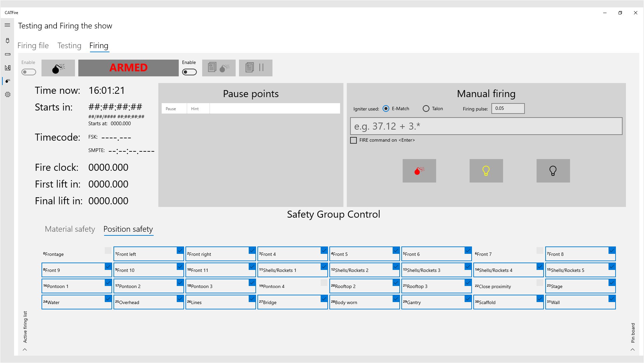Click the yellow light bulb button

click(x=486, y=171)
